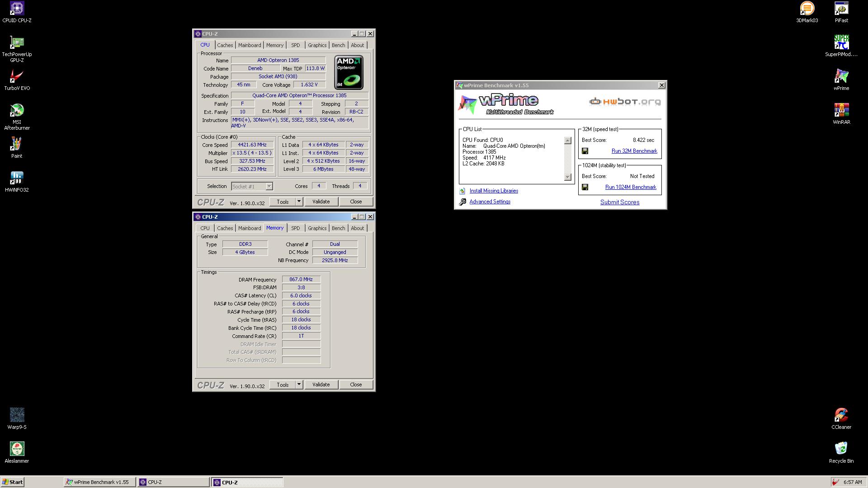
Task: Click the hwbot.org logo in wPrime
Action: [x=625, y=102]
